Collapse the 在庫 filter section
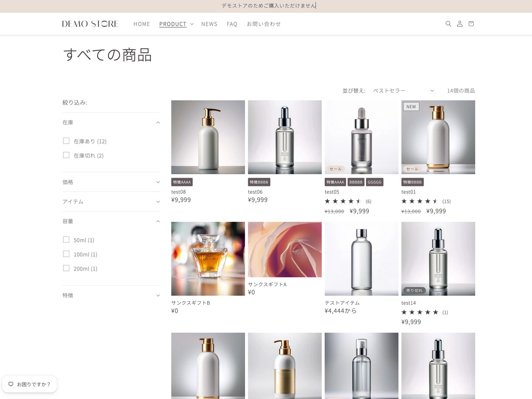The width and height of the screenshot is (532, 399). coord(111,123)
